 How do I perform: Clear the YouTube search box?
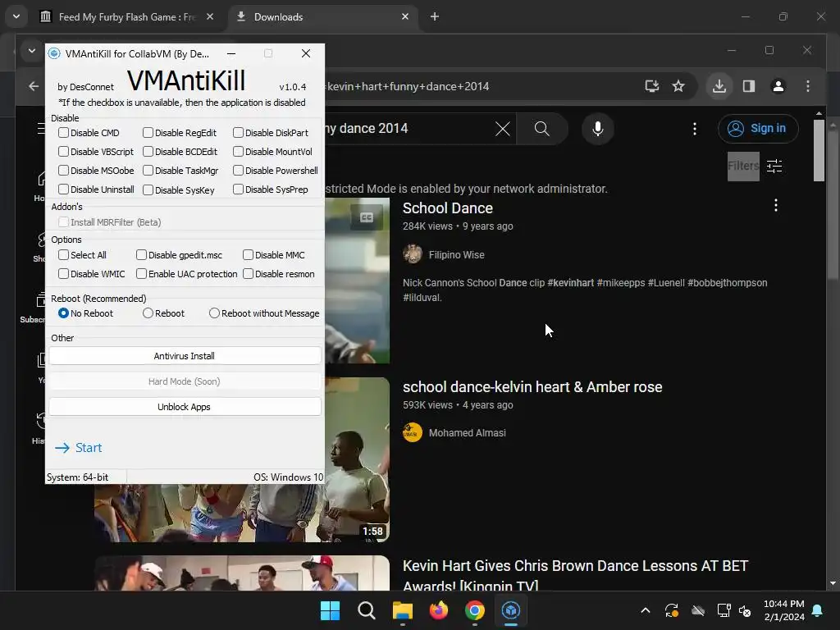503,129
